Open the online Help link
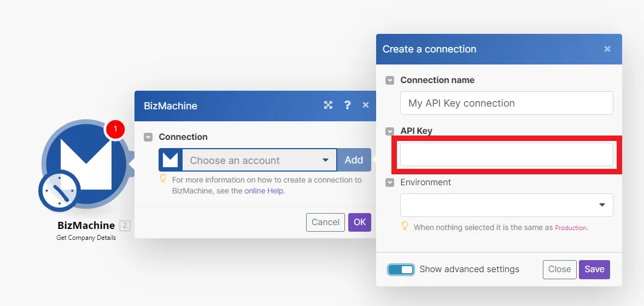Viewport: 644px width, 306px height. point(264,191)
